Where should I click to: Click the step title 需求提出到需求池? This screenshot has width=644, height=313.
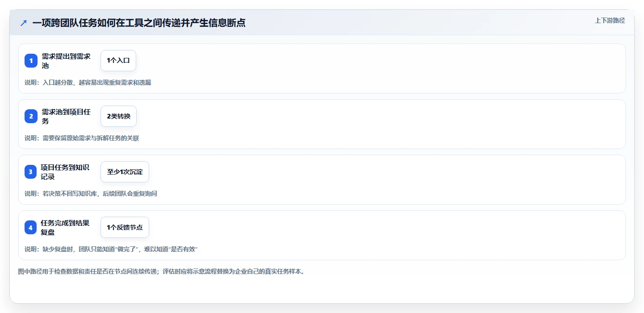point(66,61)
